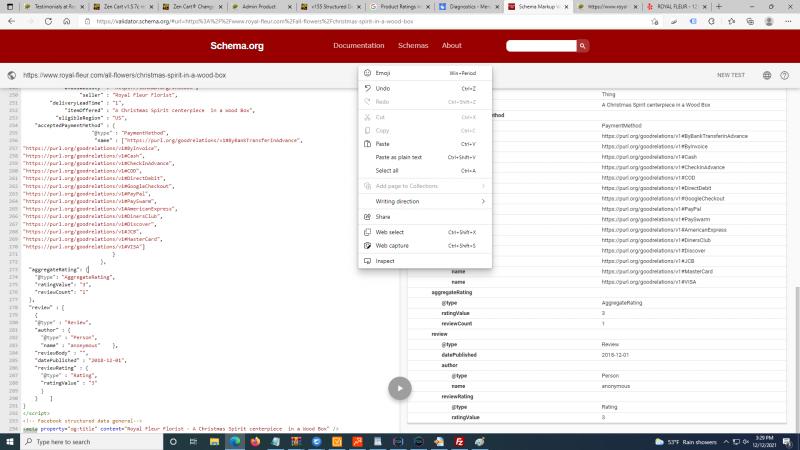Screen dimensions: 800x450
Task: Open a new browser tab with plus icon
Action: 719,7
